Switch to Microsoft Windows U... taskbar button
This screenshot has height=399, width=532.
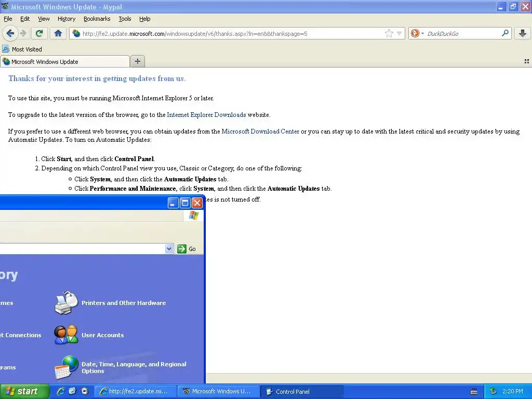(219, 391)
